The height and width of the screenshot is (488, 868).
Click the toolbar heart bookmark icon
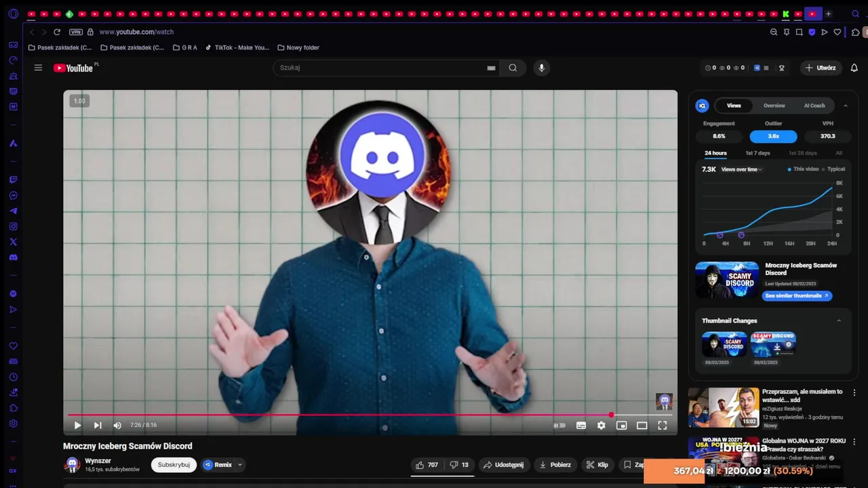click(x=837, y=32)
